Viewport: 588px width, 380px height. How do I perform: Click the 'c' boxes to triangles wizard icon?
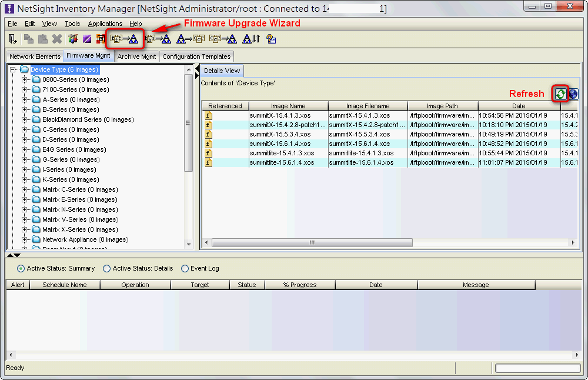click(223, 39)
